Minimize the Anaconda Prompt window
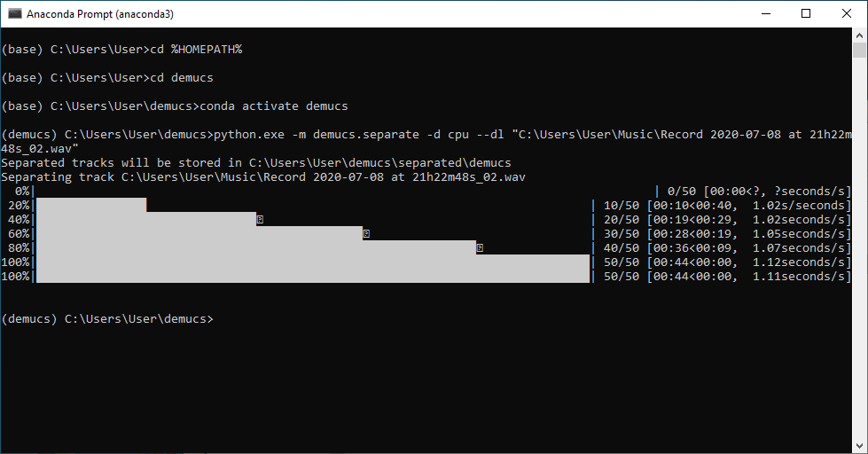 764,13
